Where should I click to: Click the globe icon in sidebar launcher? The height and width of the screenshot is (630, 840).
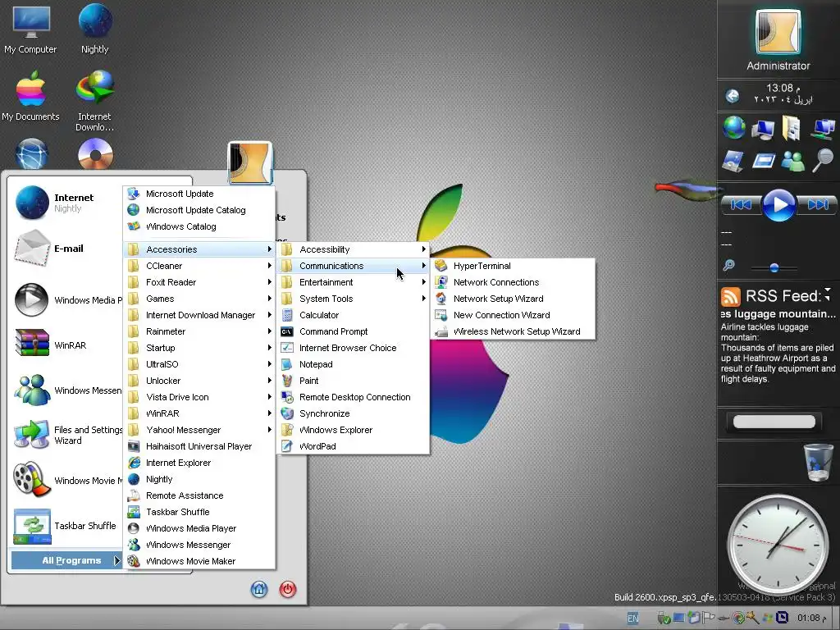coord(734,128)
